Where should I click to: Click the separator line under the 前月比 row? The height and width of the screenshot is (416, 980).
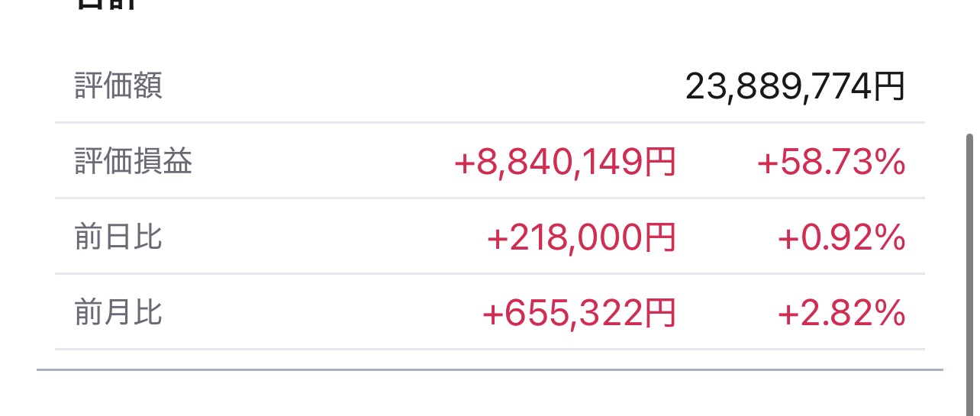pos(488,349)
